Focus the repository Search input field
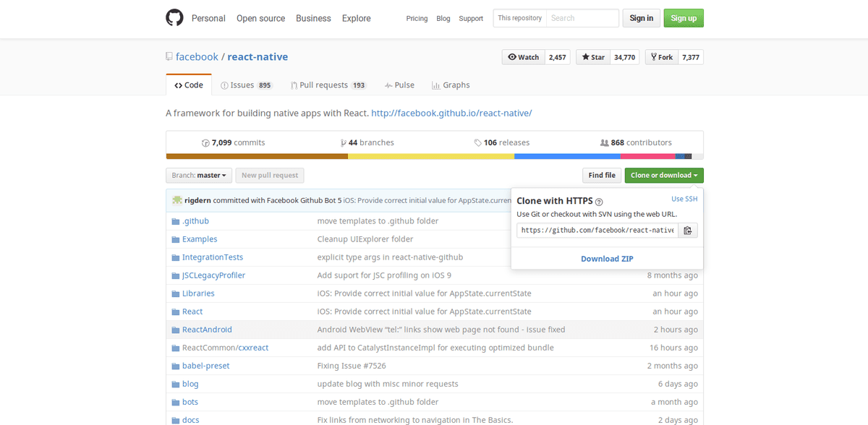Image resolution: width=868 pixels, height=425 pixels. click(582, 18)
